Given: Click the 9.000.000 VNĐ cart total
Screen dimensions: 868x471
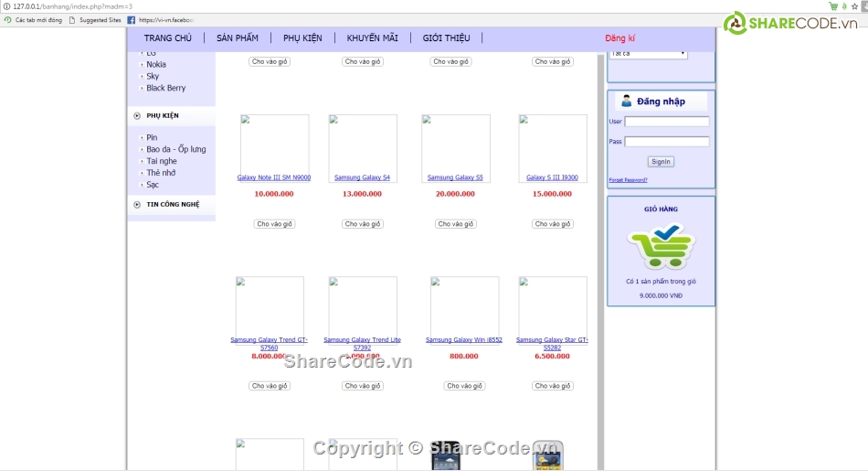Looking at the screenshot, I should (661, 296).
